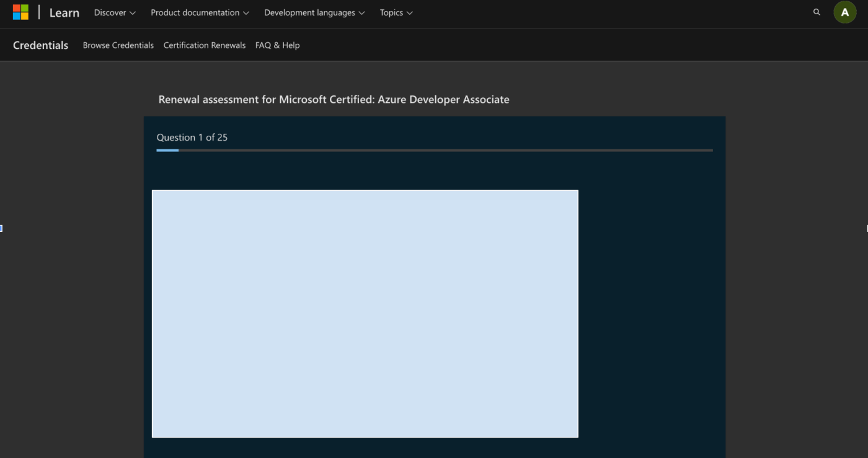Click the chevron arrow beside Discover
Viewport: 868px width, 458px height.
pos(133,13)
